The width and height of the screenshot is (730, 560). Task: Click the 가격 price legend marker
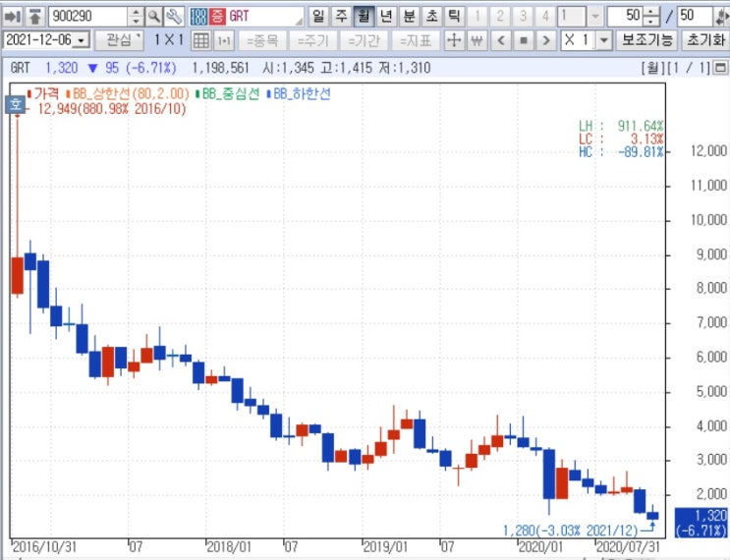pyautogui.click(x=29, y=94)
